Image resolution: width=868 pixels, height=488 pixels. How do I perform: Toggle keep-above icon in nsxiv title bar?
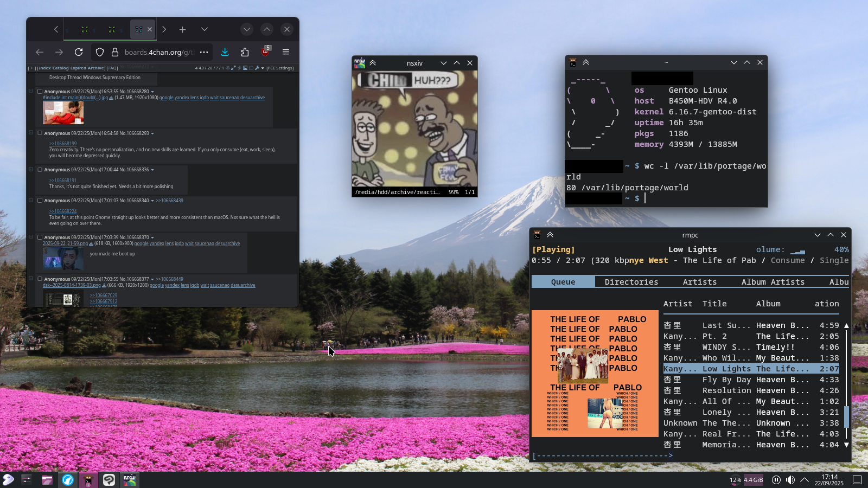[x=373, y=63]
